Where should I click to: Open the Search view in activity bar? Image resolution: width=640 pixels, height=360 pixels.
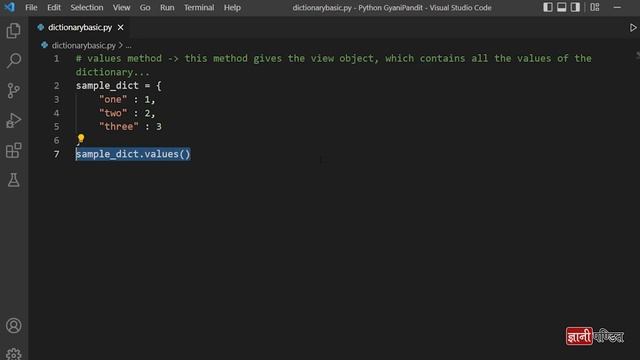(13, 60)
